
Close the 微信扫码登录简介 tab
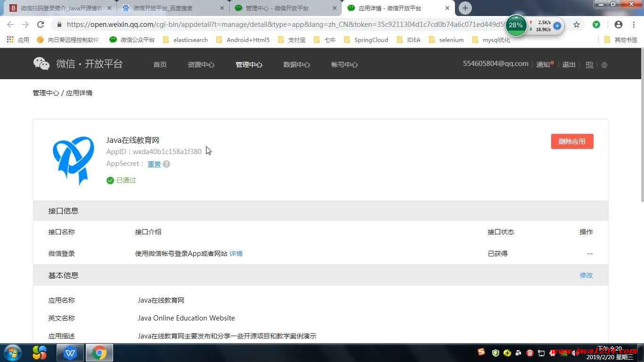click(x=109, y=8)
